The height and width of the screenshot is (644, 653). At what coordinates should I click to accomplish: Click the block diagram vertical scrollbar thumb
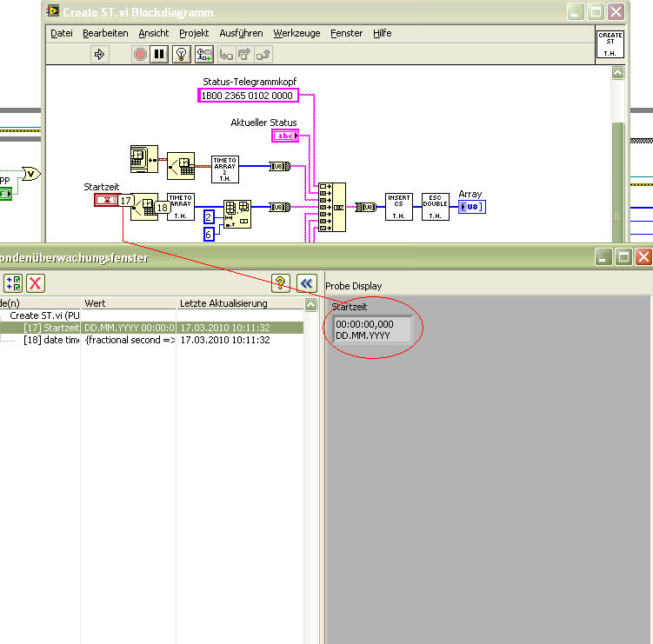tap(617, 182)
